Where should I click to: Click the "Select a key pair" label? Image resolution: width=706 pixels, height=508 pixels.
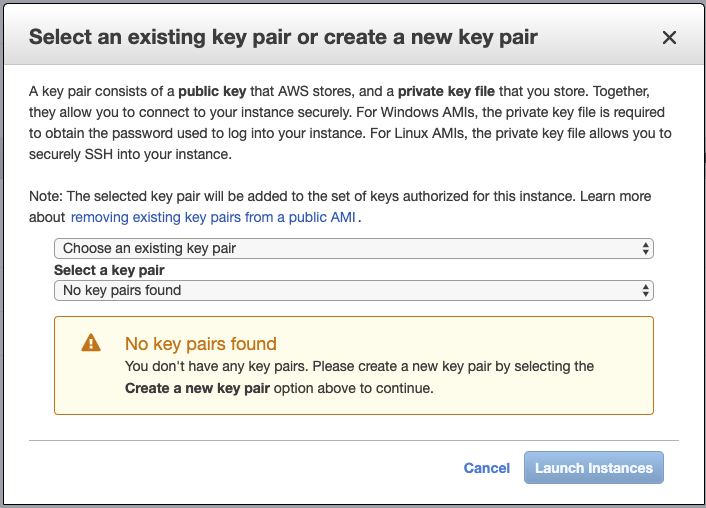109,270
